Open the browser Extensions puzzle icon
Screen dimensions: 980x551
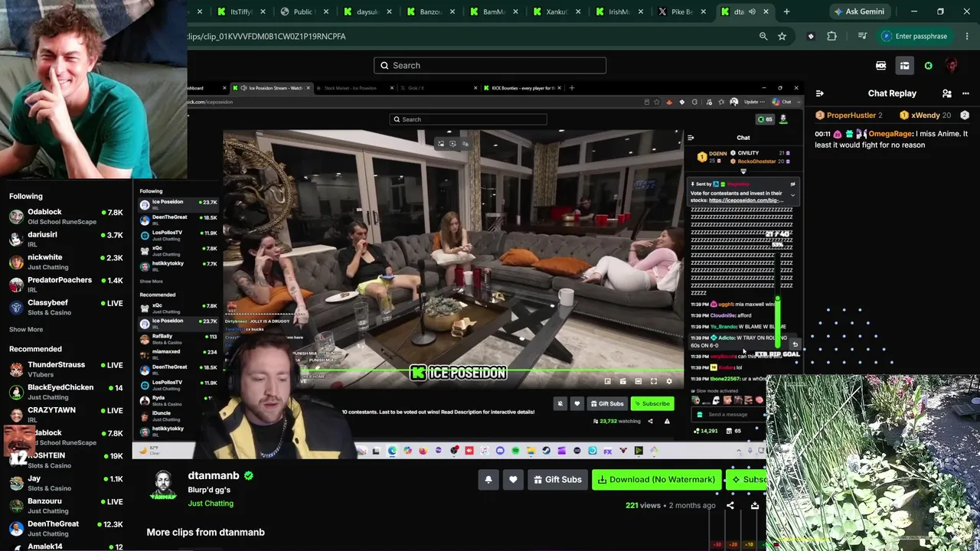tap(831, 36)
